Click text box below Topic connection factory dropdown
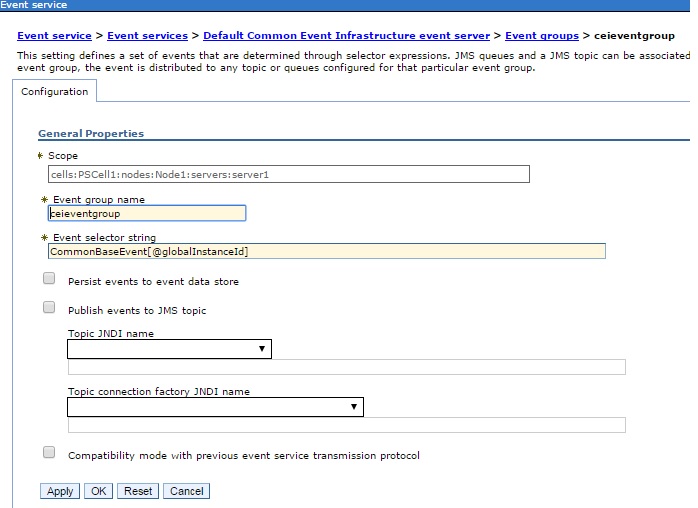Screen dimensions: 698x508 point(347,425)
